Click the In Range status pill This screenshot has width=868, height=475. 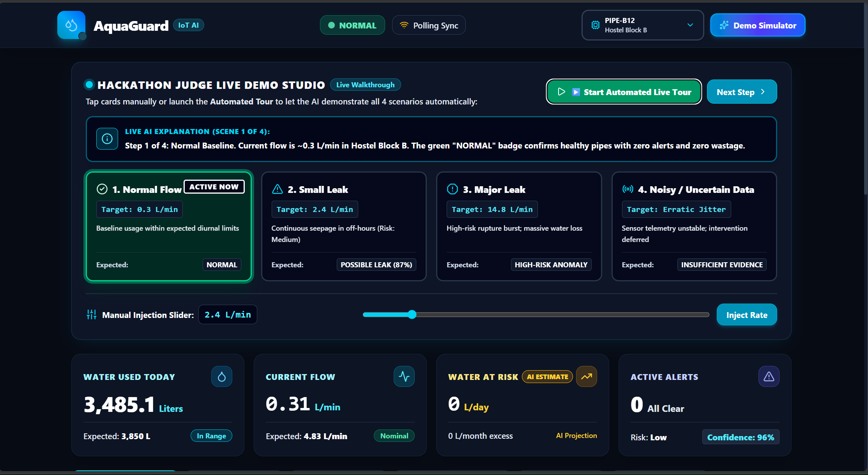(x=211, y=436)
